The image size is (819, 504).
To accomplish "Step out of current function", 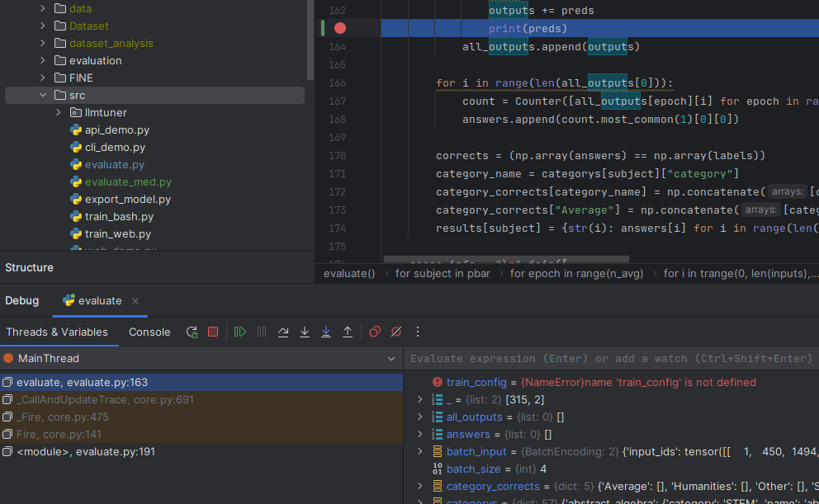I will (x=348, y=332).
